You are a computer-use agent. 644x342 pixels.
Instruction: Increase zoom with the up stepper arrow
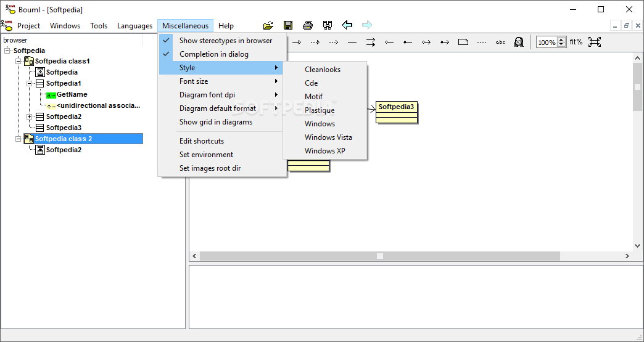coord(561,39)
